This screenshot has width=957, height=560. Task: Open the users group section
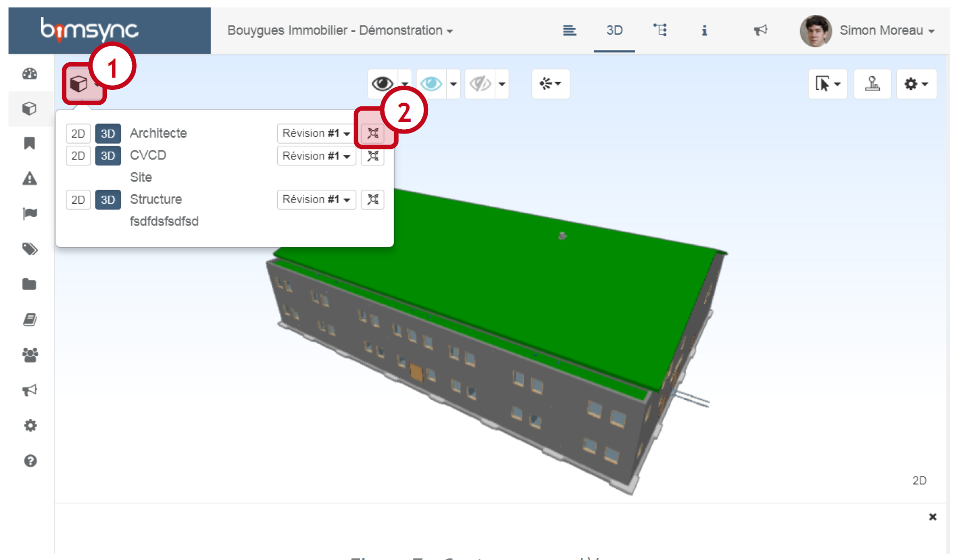[x=30, y=355]
